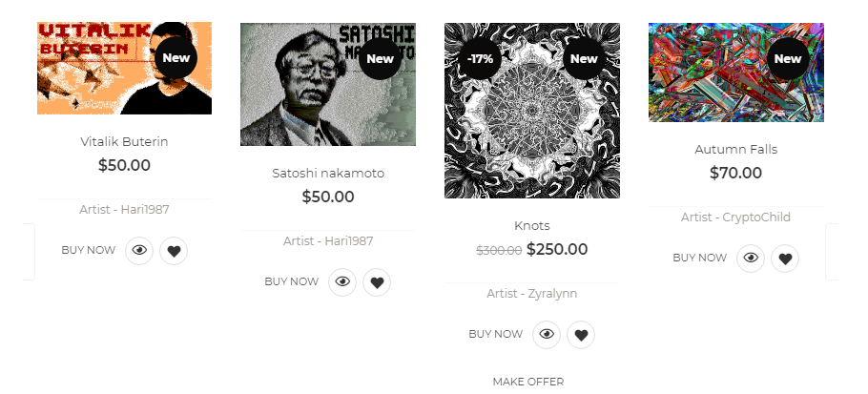Preview Autumn Falls using the eye icon
The width and height of the screenshot is (868, 394).
pos(751,259)
